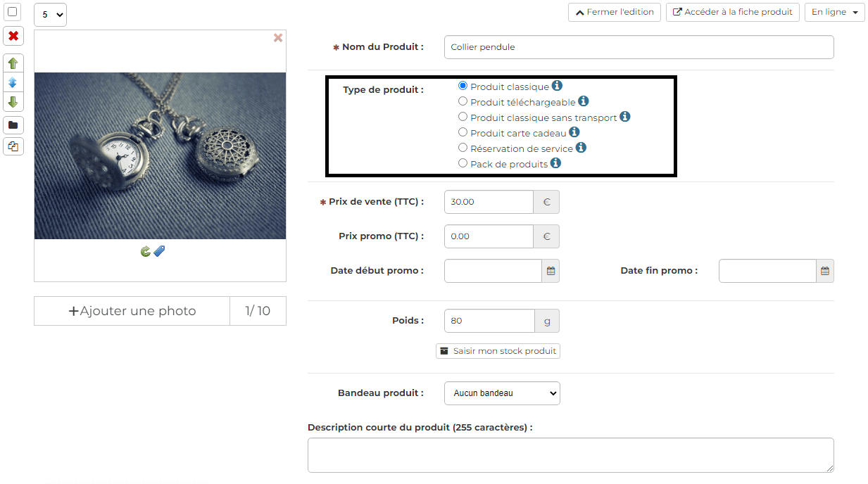Open the En ligne status dropdown
868x484 pixels.
click(834, 12)
